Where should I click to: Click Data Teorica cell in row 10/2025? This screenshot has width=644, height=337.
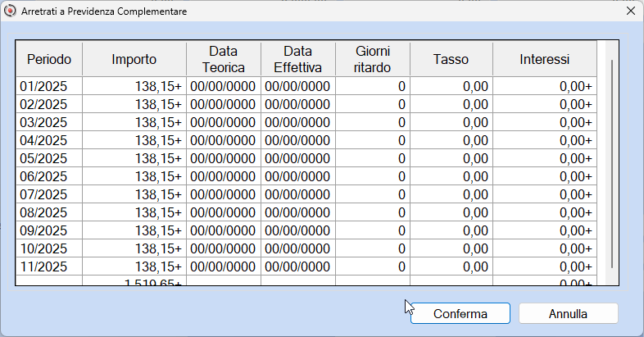224,249
